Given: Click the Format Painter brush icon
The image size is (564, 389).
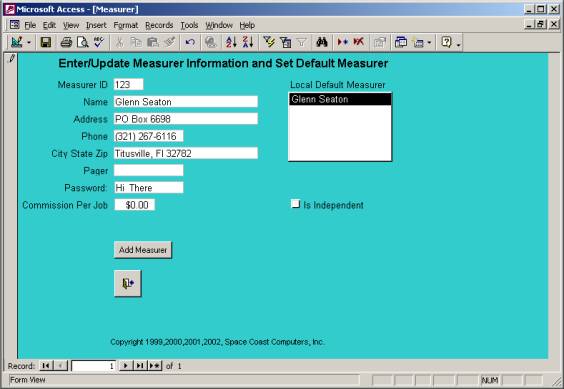Looking at the screenshot, I should pos(169,42).
